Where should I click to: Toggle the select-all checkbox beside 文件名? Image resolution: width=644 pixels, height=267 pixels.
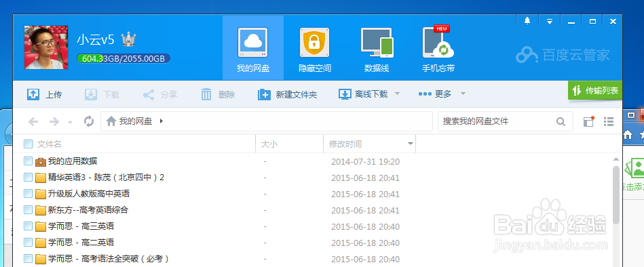(x=28, y=144)
